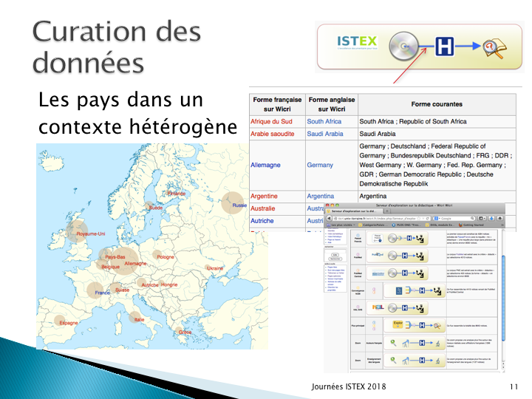Click the Espagne label on the map
Screen dimensions: 532x399
tap(69, 323)
